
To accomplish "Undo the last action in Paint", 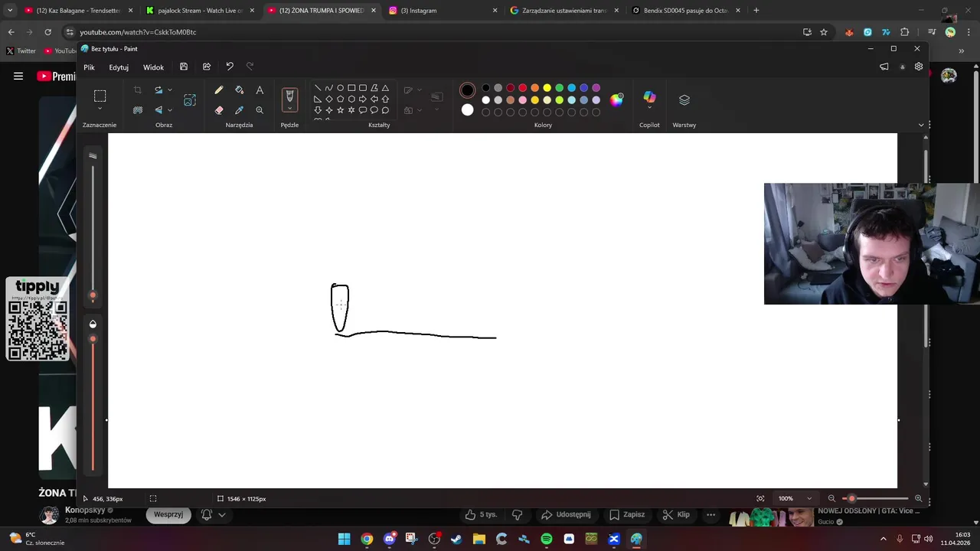I will (229, 67).
